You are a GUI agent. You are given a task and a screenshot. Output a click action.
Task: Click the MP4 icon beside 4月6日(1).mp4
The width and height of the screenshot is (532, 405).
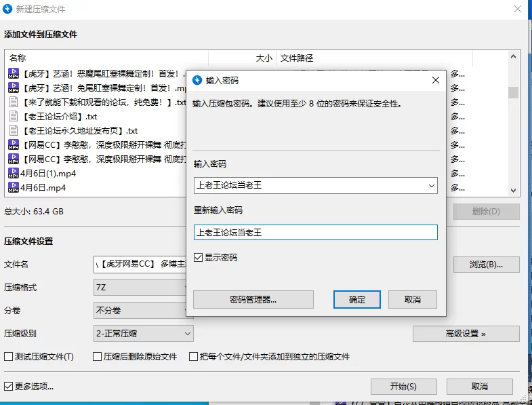(x=13, y=173)
